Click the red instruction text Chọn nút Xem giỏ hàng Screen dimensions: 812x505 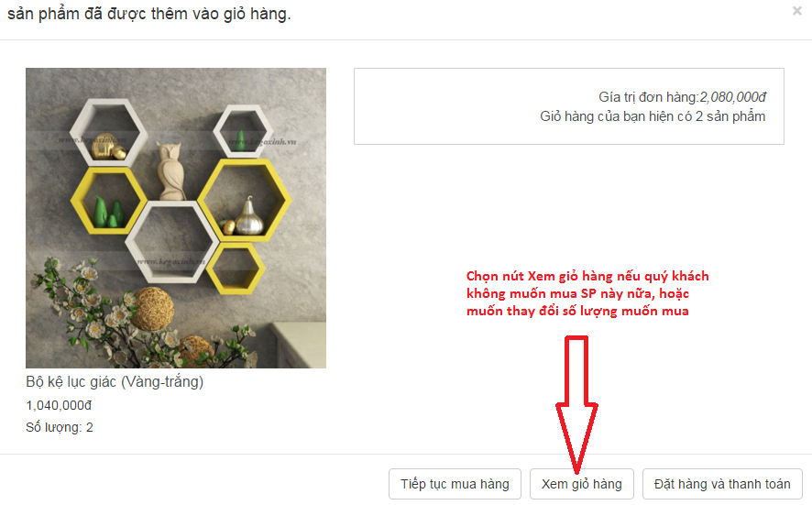coord(587,293)
